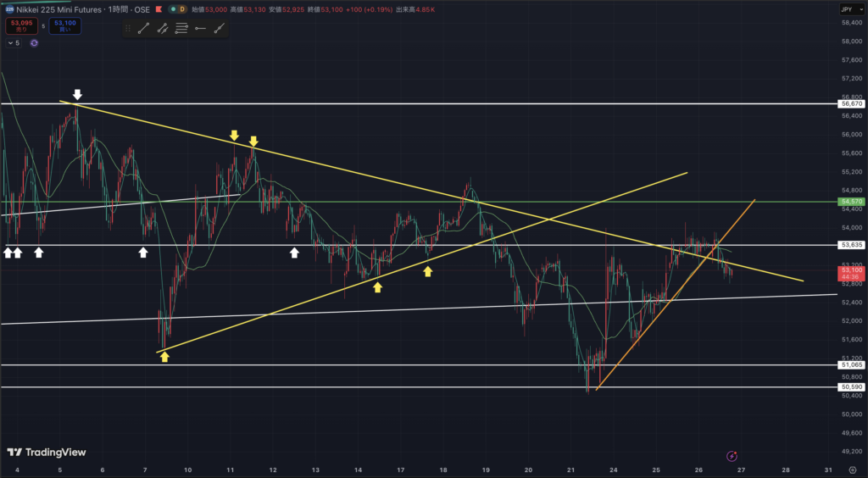Choose the trend channel tool in the favorites bar
The image size is (868, 478).
[x=162, y=28]
